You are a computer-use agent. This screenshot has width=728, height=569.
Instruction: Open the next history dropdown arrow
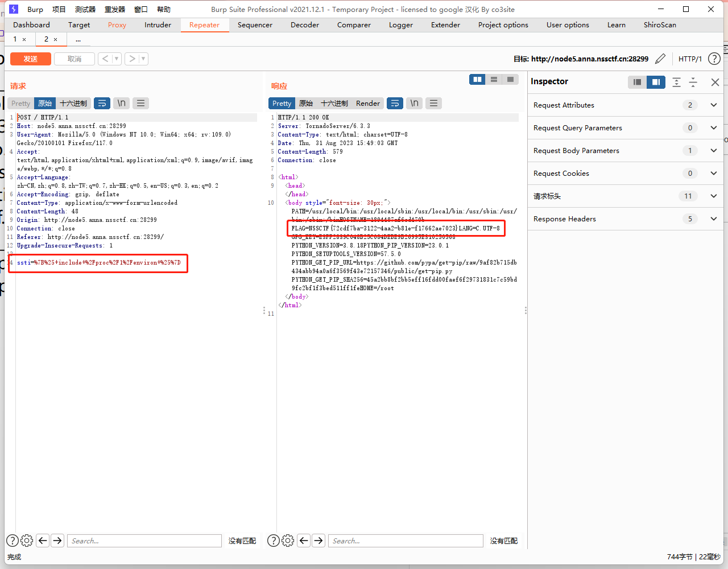(143, 59)
